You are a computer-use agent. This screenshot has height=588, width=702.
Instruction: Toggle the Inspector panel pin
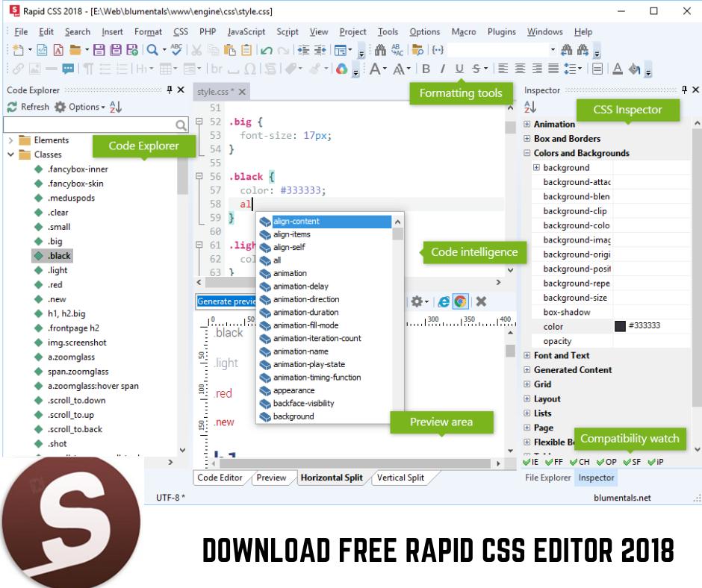(x=684, y=90)
